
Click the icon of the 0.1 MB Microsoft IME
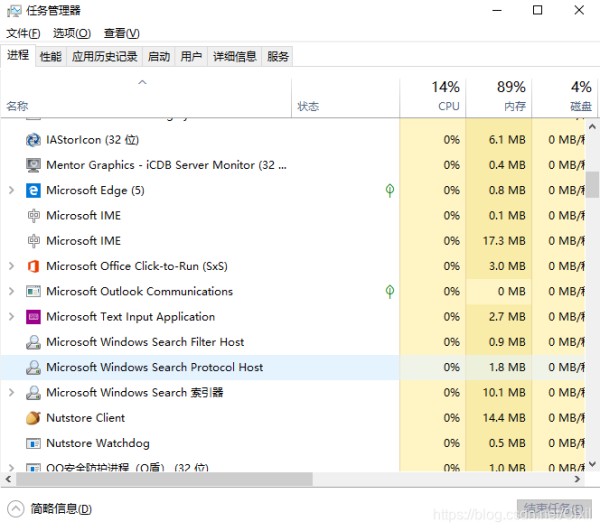[33, 216]
